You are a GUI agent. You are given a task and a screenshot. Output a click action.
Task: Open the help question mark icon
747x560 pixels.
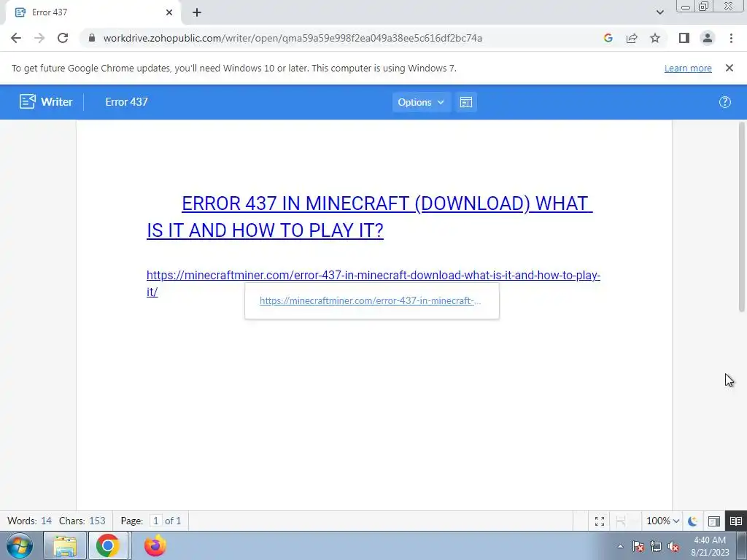(724, 102)
